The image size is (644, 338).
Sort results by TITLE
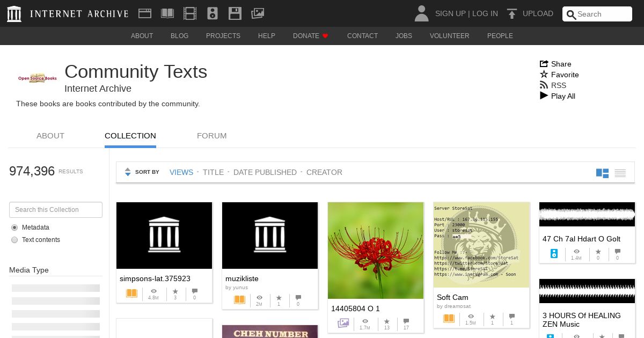click(x=213, y=172)
